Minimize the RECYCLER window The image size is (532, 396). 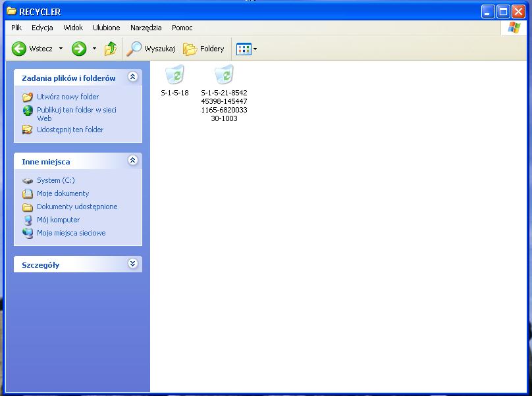pos(487,12)
